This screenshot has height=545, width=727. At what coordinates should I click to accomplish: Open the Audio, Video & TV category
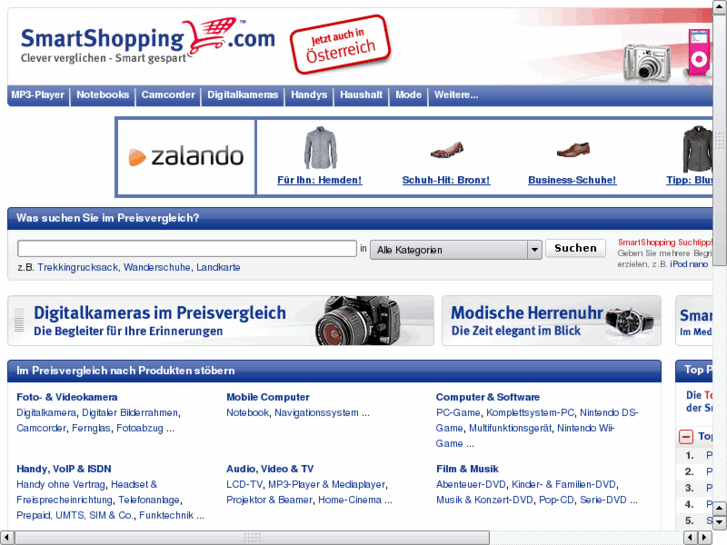270,469
